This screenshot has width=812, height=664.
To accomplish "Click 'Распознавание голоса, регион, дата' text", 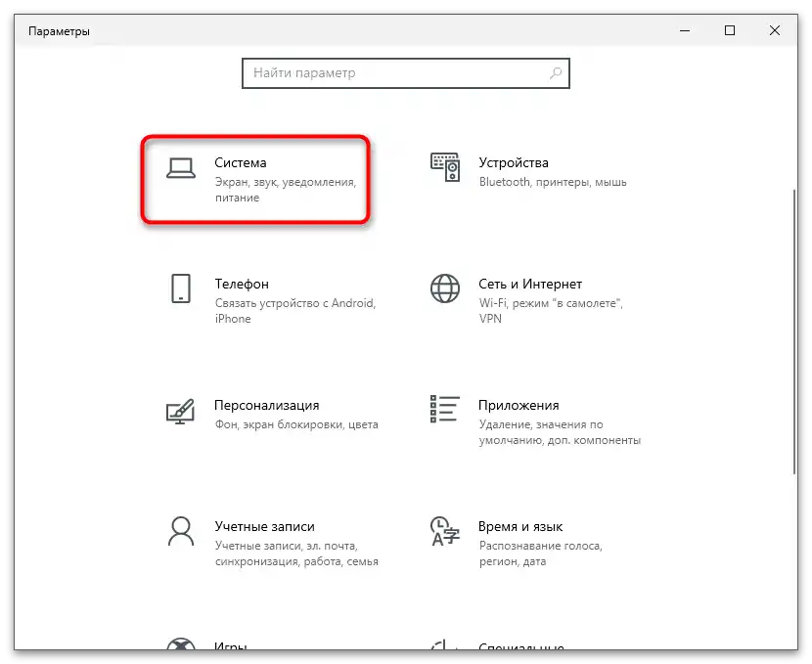I will pyautogui.click(x=541, y=553).
